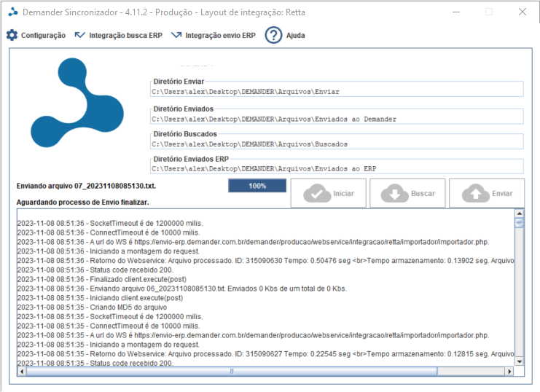Click the cloud upload icon on Enviar
Viewport: 540px width, 392px height.
[474, 194]
